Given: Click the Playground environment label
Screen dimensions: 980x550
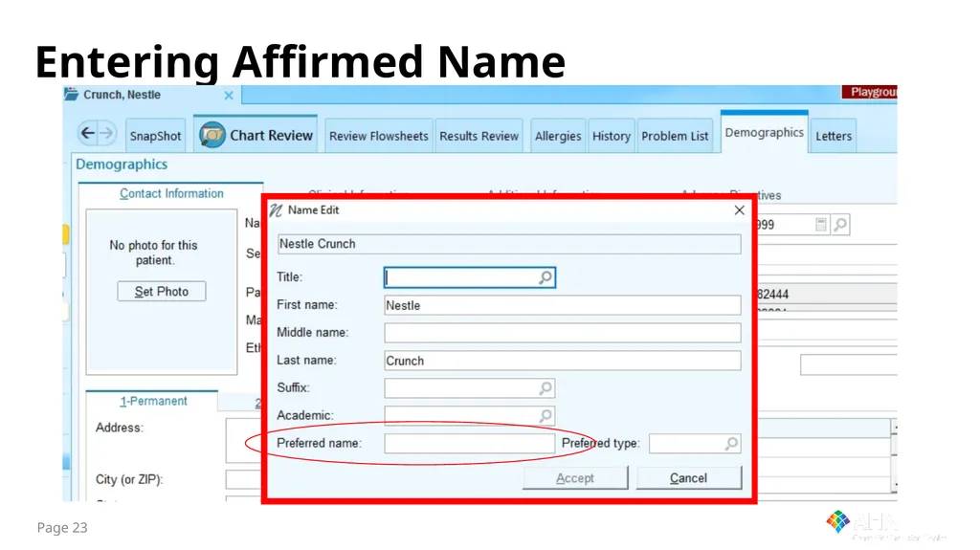Looking at the screenshot, I should click(869, 92).
